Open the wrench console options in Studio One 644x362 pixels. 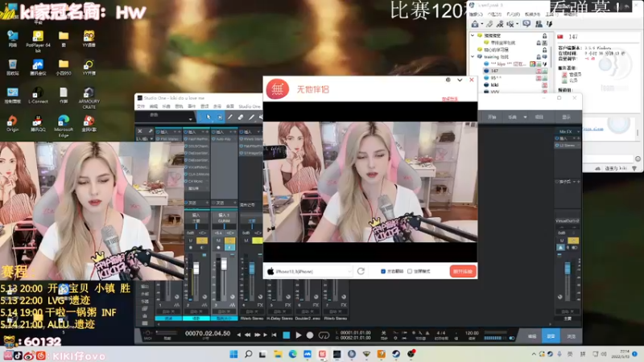point(151,131)
